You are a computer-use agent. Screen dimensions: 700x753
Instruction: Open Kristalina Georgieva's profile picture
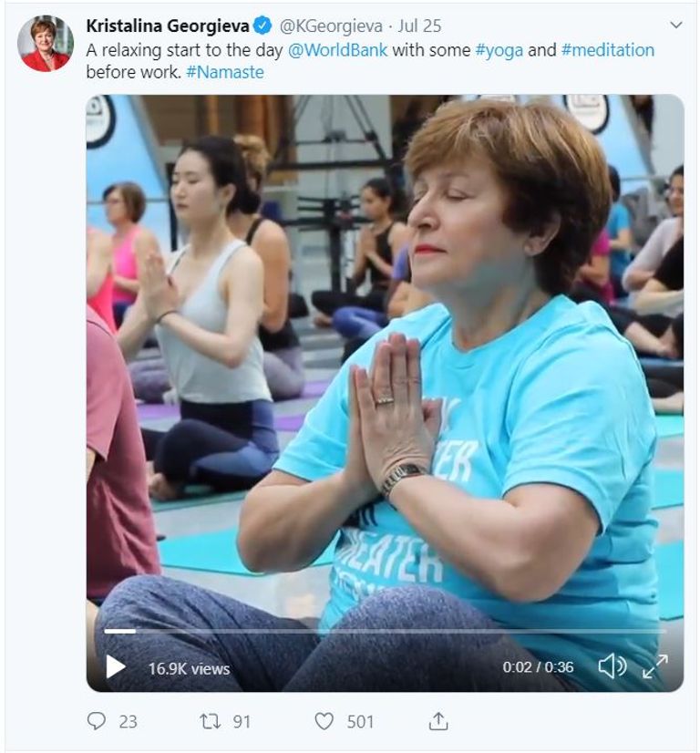pyautogui.click(x=45, y=43)
